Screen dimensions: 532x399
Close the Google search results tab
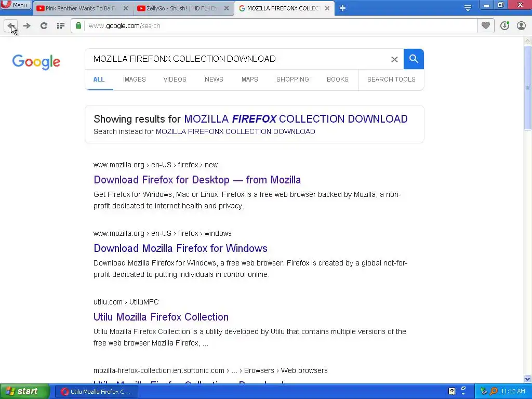tap(327, 8)
